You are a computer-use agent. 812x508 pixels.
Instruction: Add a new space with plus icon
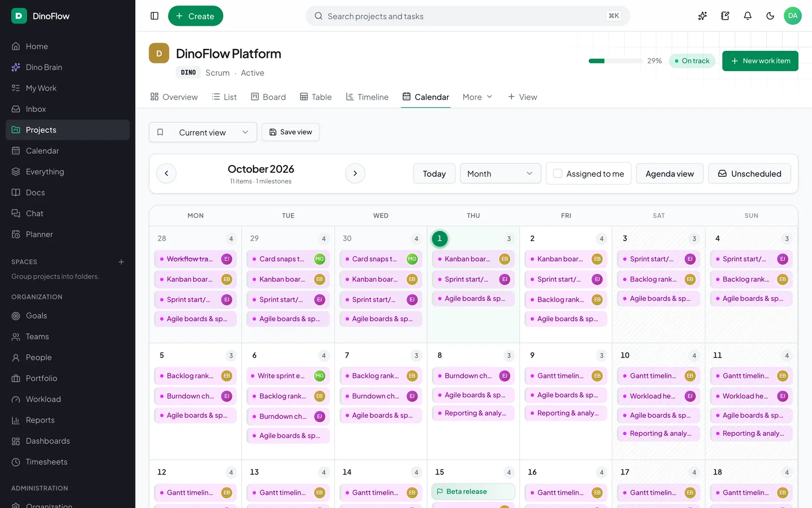tap(121, 262)
